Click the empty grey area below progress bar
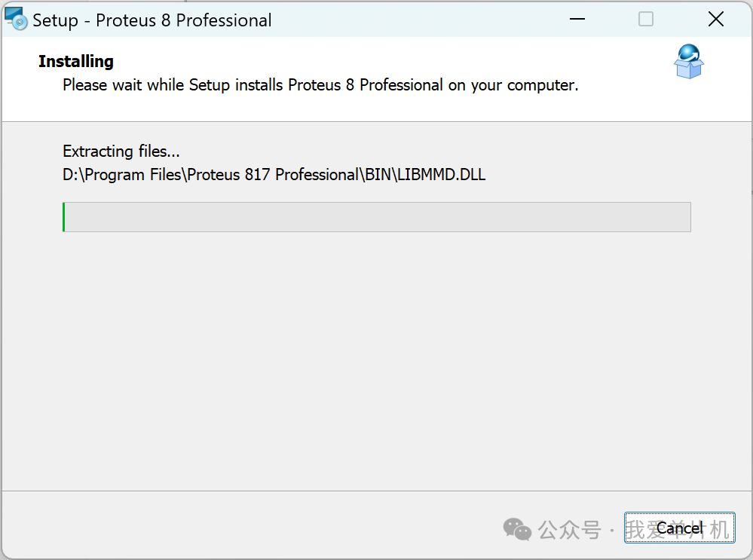The image size is (753, 560). pyautogui.click(x=377, y=354)
